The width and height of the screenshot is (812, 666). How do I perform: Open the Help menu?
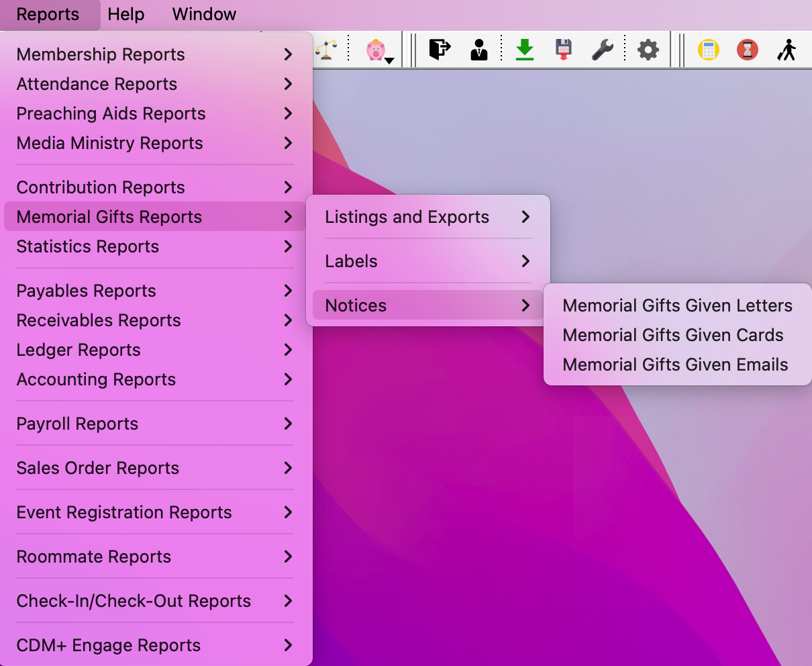(126, 14)
